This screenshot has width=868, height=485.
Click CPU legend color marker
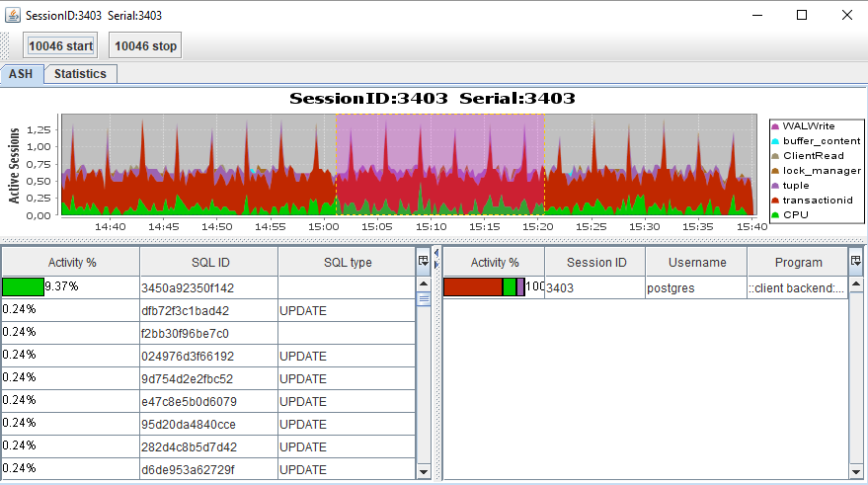(775, 215)
